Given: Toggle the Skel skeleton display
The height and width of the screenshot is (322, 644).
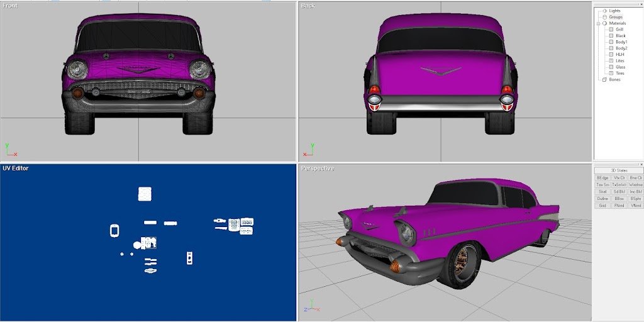Looking at the screenshot, I should pos(602,192).
